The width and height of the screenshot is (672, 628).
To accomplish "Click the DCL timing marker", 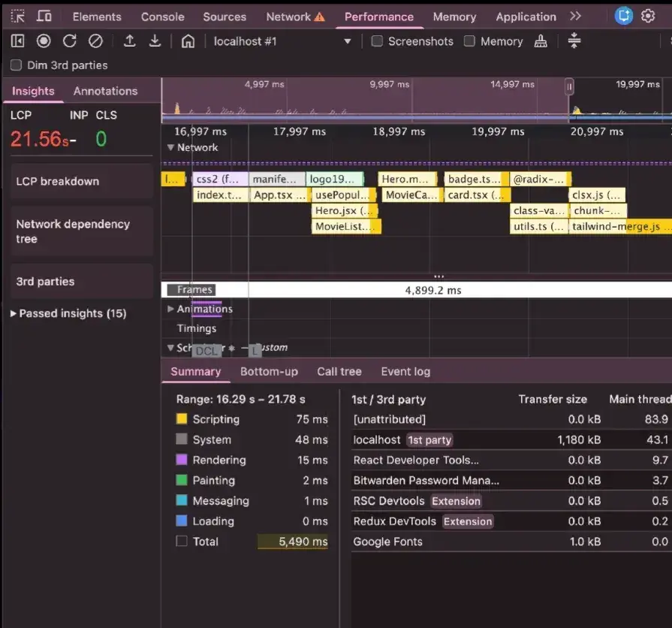I will click(207, 351).
